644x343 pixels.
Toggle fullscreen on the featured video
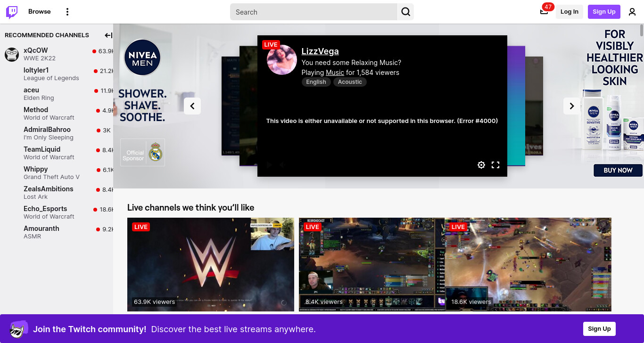495,165
